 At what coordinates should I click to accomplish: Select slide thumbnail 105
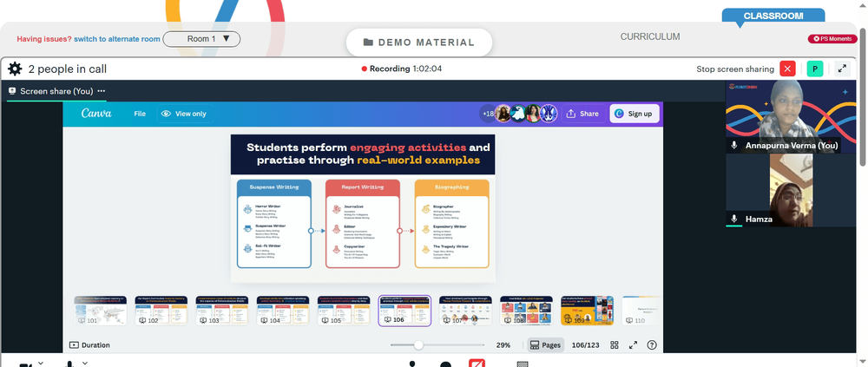tap(344, 311)
